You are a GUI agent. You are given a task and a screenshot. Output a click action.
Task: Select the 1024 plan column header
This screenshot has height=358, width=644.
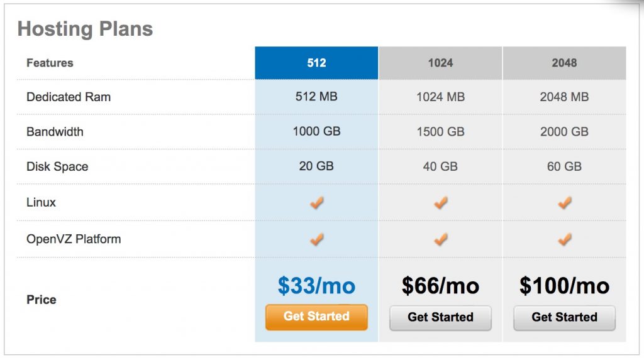(x=440, y=63)
